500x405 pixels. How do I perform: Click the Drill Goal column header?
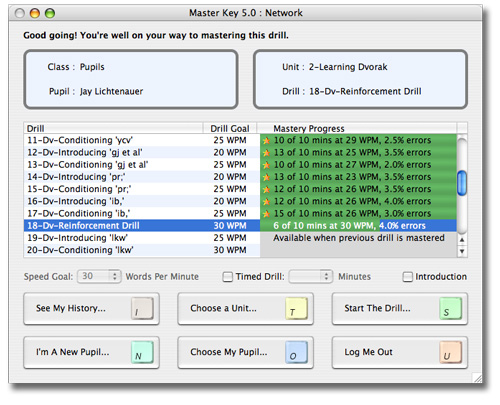coord(230,128)
